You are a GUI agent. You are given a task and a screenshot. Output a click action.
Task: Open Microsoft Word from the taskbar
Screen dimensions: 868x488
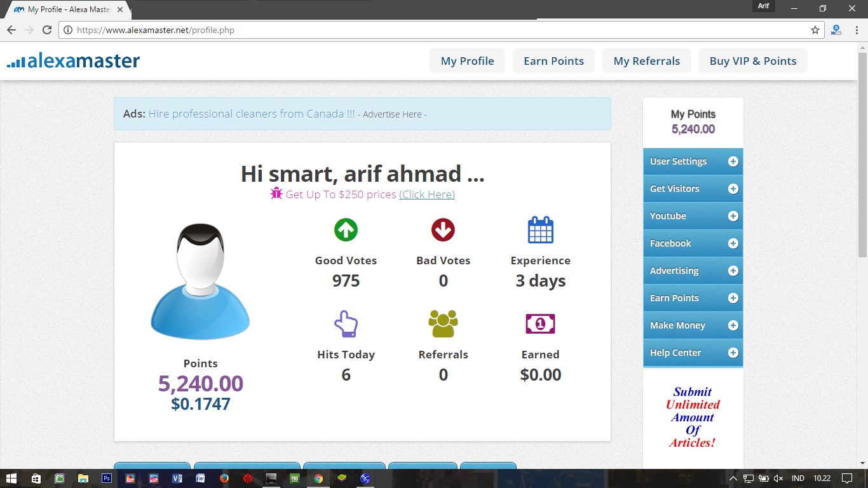tap(201, 478)
